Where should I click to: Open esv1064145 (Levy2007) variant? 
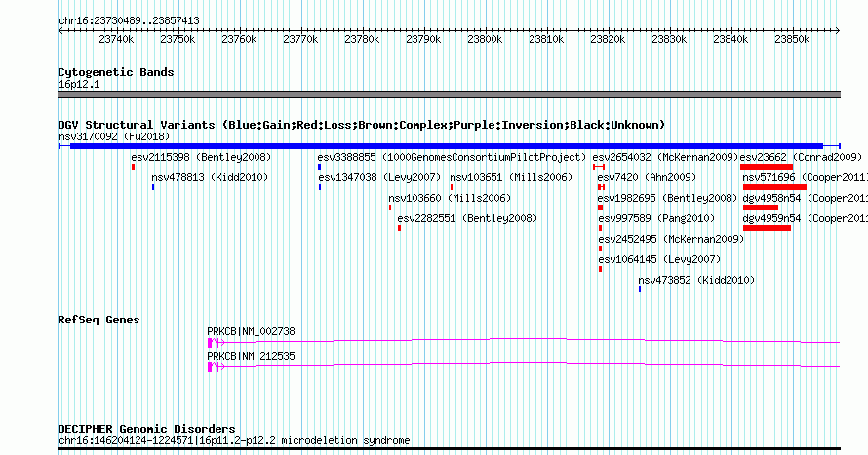[659, 259]
